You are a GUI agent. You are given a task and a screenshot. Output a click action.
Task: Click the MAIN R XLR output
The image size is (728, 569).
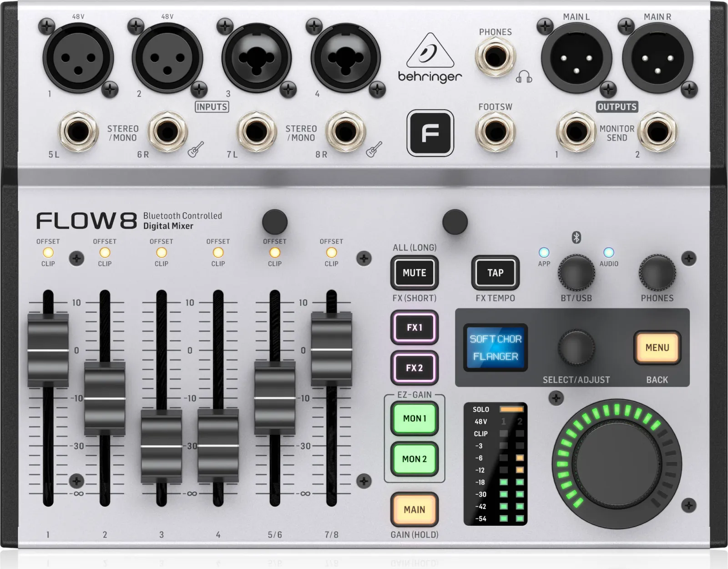[657, 58]
